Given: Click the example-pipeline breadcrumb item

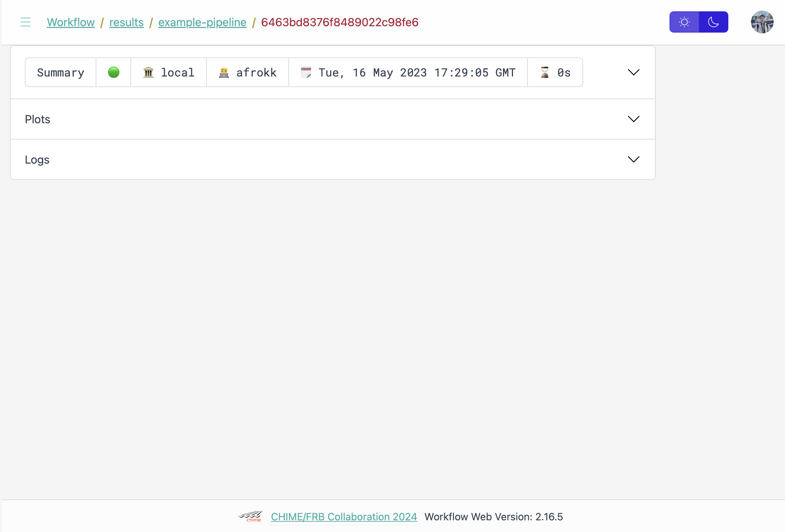Looking at the screenshot, I should pos(203,22).
